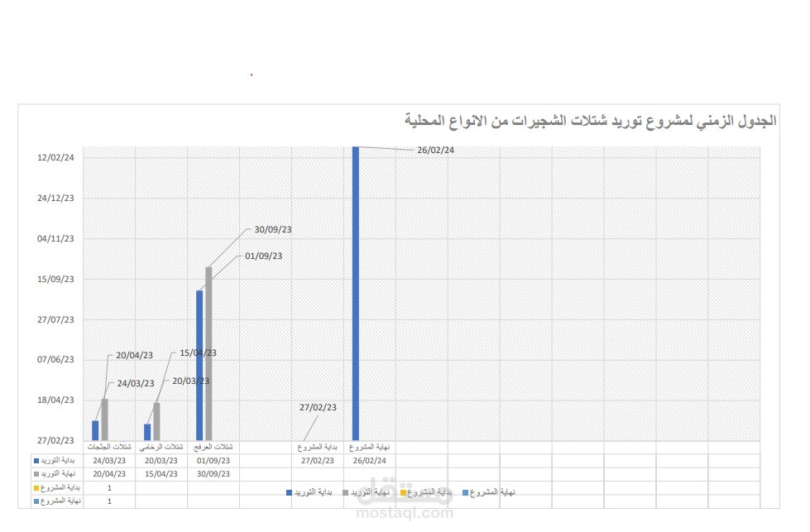This screenshot has height=532, width=810.
Task: Click the yellow key square in the بداية المشروع table row
Action: pyautogui.click(x=36, y=488)
